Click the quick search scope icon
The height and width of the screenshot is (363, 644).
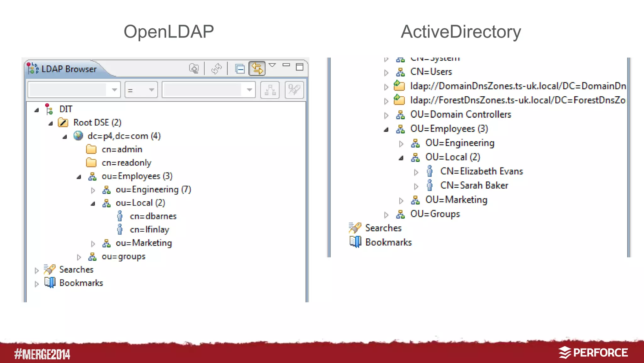click(x=270, y=90)
